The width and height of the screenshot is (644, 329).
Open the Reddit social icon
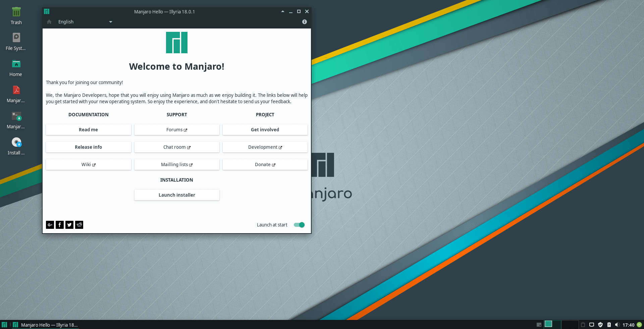click(79, 225)
